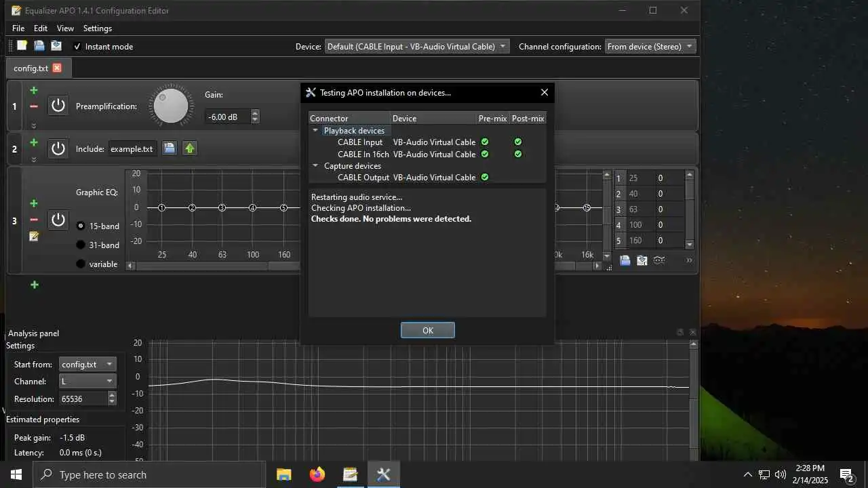Screen dimensions: 868x488
Task: Click the volume icon in system tray
Action: pos(780,474)
